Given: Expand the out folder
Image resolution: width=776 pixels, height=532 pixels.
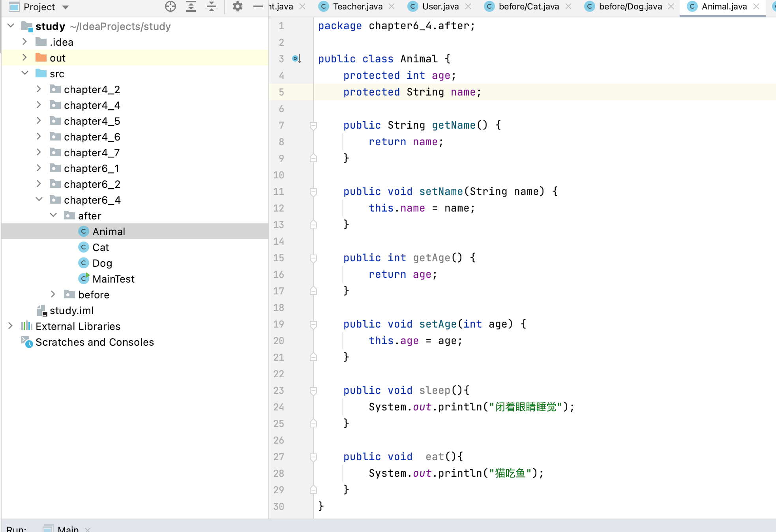Looking at the screenshot, I should coord(24,58).
